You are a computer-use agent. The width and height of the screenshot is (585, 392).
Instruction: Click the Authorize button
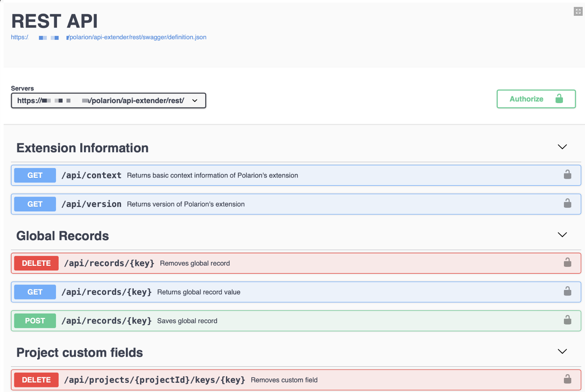536,99
